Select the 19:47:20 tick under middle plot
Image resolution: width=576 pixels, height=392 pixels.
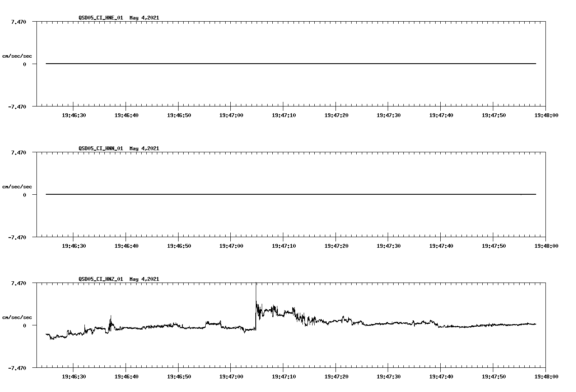tap(336, 245)
